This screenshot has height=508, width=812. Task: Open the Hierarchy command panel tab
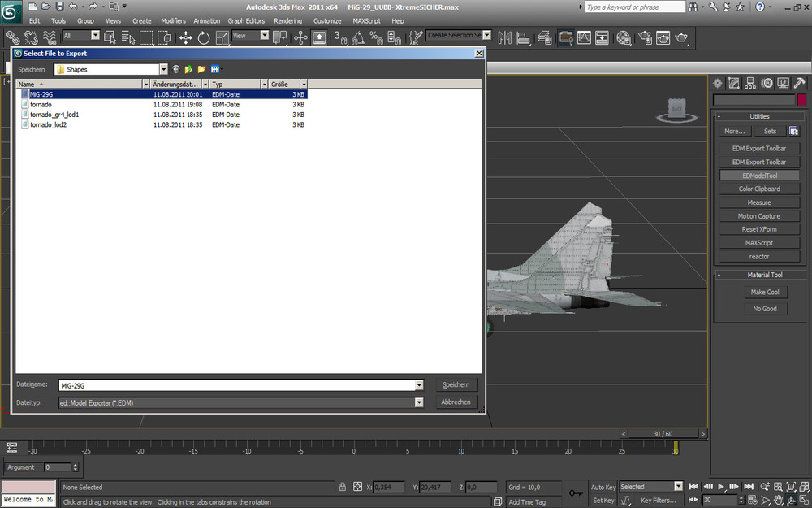(750, 83)
